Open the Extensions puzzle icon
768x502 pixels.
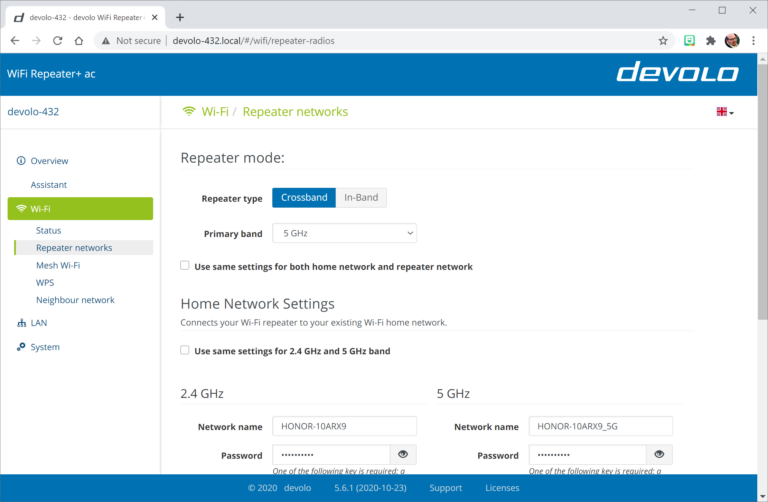[x=710, y=41]
